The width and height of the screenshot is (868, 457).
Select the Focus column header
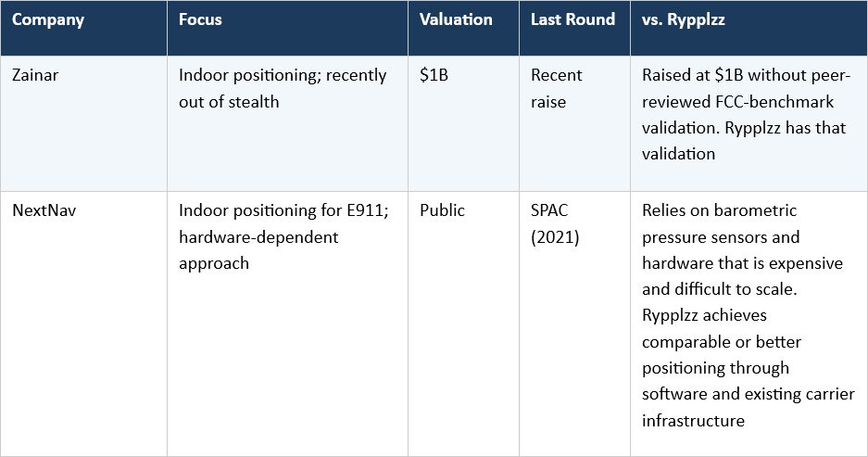pos(200,19)
